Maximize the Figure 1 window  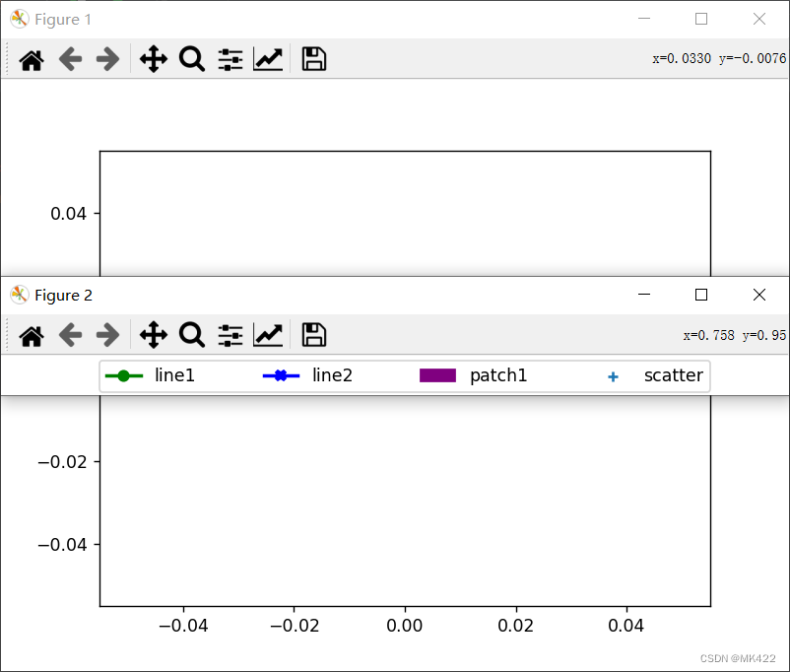[701, 19]
